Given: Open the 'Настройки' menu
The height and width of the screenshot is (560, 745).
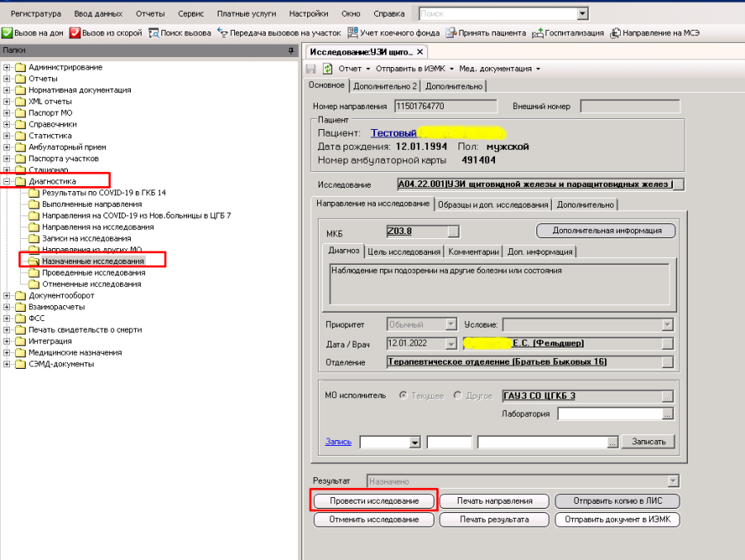Looking at the screenshot, I should (309, 14).
